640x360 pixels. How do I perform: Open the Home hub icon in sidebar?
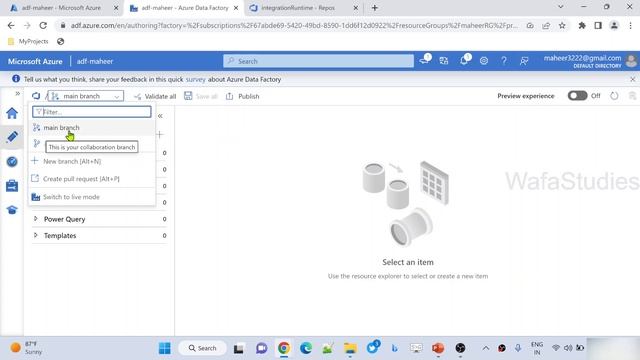coord(12,113)
